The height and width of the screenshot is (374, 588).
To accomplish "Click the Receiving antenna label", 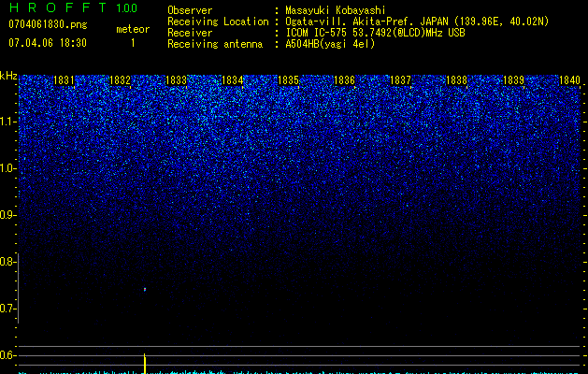I will [x=215, y=44].
